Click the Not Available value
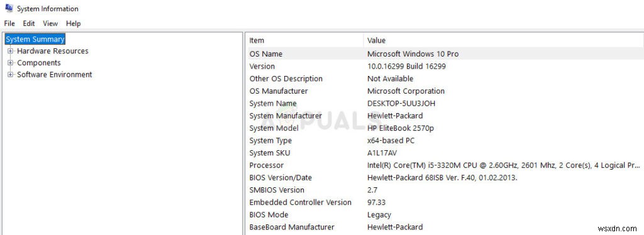This screenshot has height=235, width=644. (x=390, y=79)
